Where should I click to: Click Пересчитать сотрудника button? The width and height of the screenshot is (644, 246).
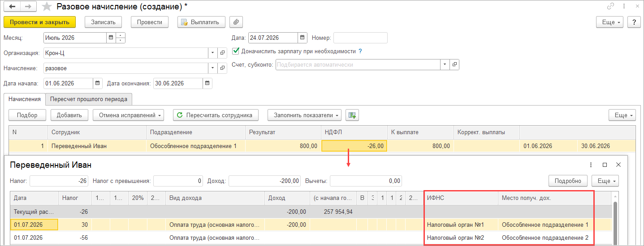click(x=216, y=115)
